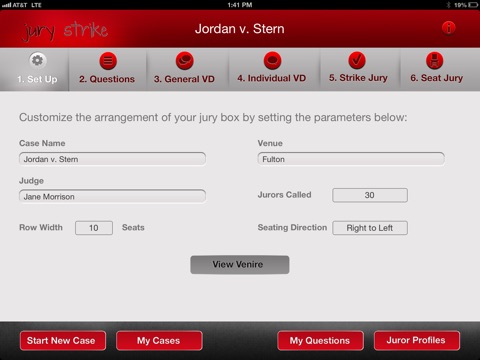Click the Seating Direction label
The width and height of the screenshot is (480, 360).
pyautogui.click(x=292, y=227)
